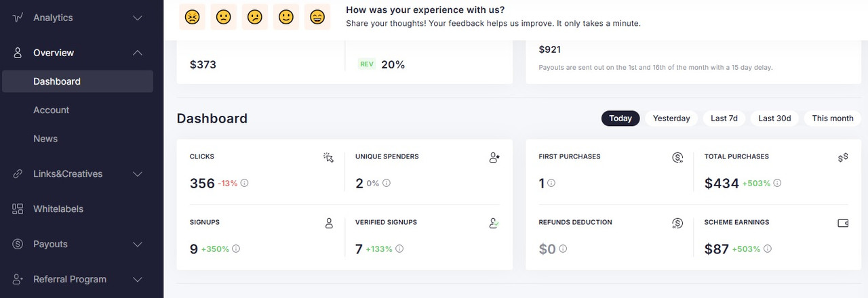Click the Verified Signups person-check icon
The width and height of the screenshot is (868, 298).
(x=494, y=223)
